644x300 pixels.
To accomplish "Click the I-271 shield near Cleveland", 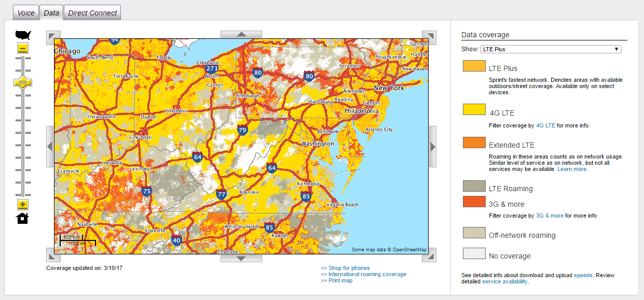I will pyautogui.click(x=212, y=68).
